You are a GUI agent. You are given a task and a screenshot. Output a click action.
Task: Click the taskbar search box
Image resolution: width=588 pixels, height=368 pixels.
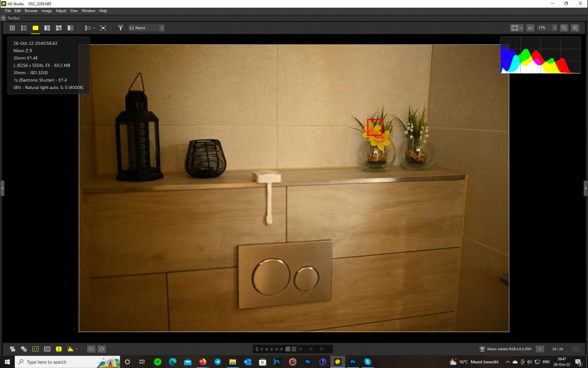68,362
